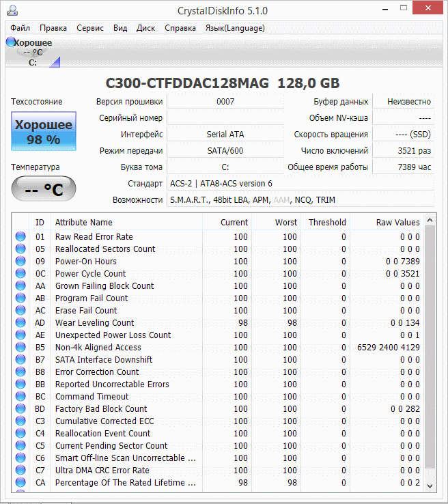
Task: Click the status orb for Ultra DMA CRC Error Rate
Action: (x=20, y=470)
